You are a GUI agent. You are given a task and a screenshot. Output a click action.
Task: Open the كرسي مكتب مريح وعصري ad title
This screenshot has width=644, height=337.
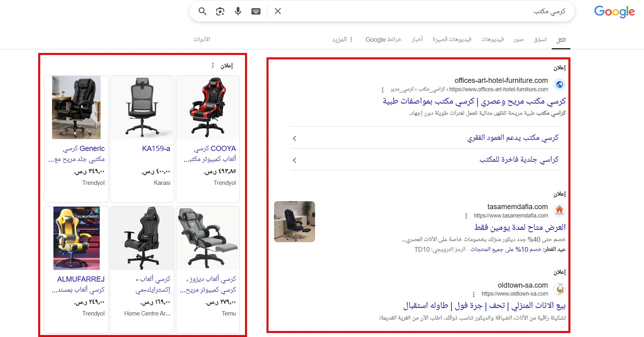click(474, 101)
